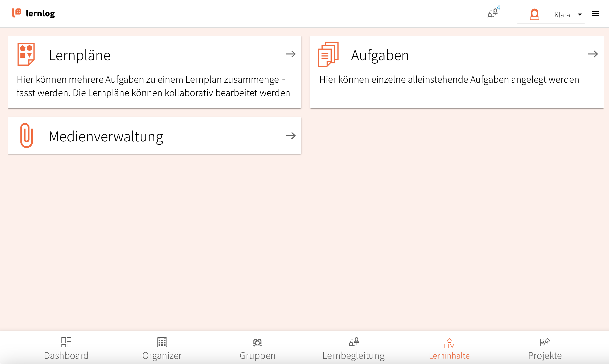This screenshot has height=364, width=609.
Task: Click the user name Klara
Action: pos(562,15)
